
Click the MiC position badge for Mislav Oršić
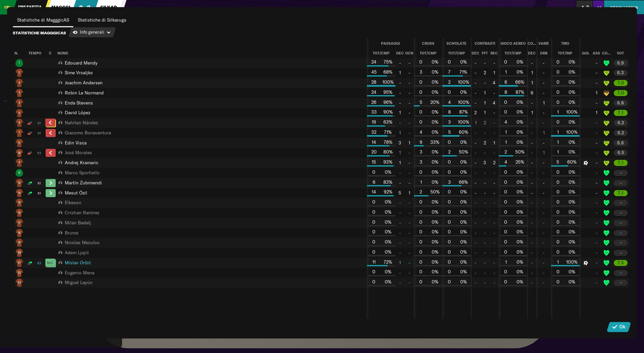pyautogui.click(x=50, y=263)
